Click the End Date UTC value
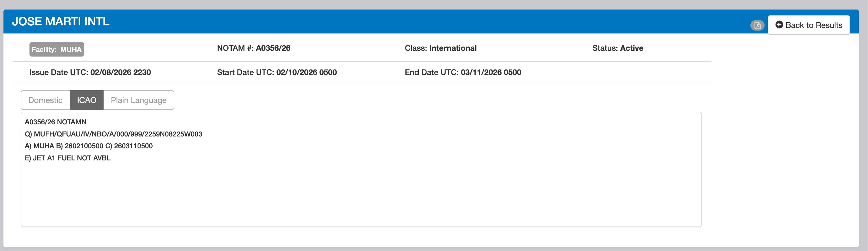This screenshot has height=251, width=868. coord(491,72)
